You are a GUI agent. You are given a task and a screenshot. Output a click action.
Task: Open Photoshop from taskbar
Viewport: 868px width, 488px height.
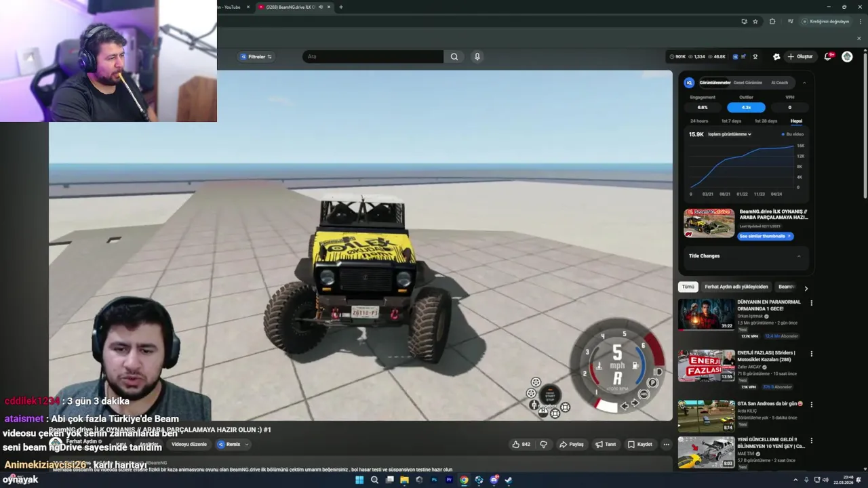434,480
